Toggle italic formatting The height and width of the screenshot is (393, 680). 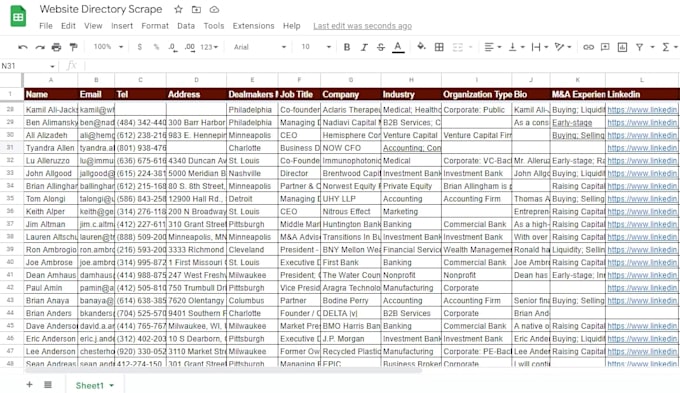click(x=364, y=47)
